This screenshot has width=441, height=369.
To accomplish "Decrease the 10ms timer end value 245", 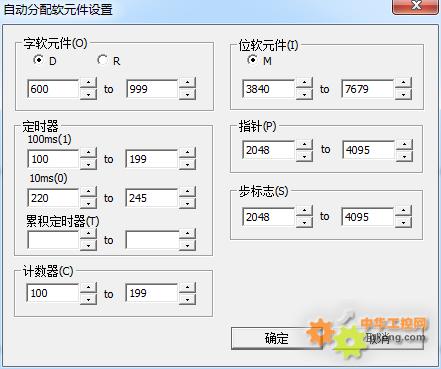I will point(187,203).
